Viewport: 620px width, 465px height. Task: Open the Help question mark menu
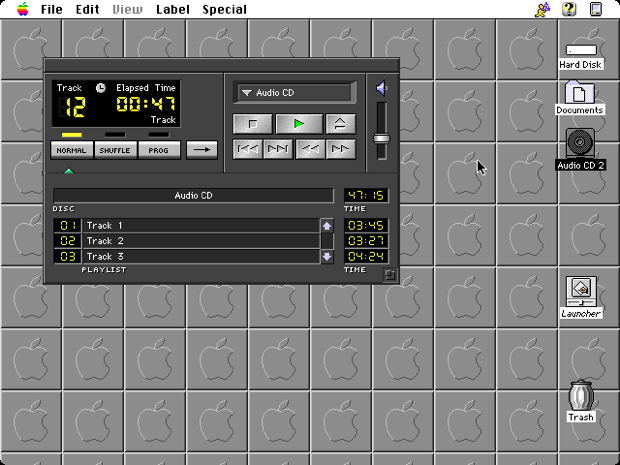[569, 9]
